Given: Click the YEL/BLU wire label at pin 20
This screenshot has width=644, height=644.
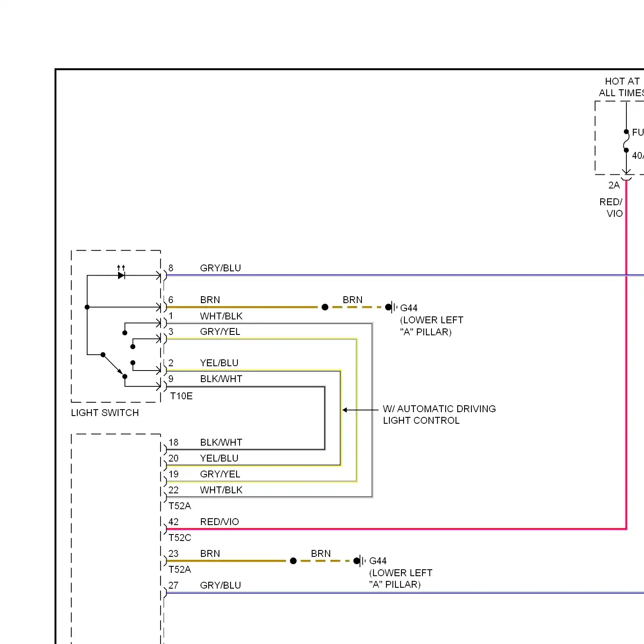Looking at the screenshot, I should click(219, 458).
